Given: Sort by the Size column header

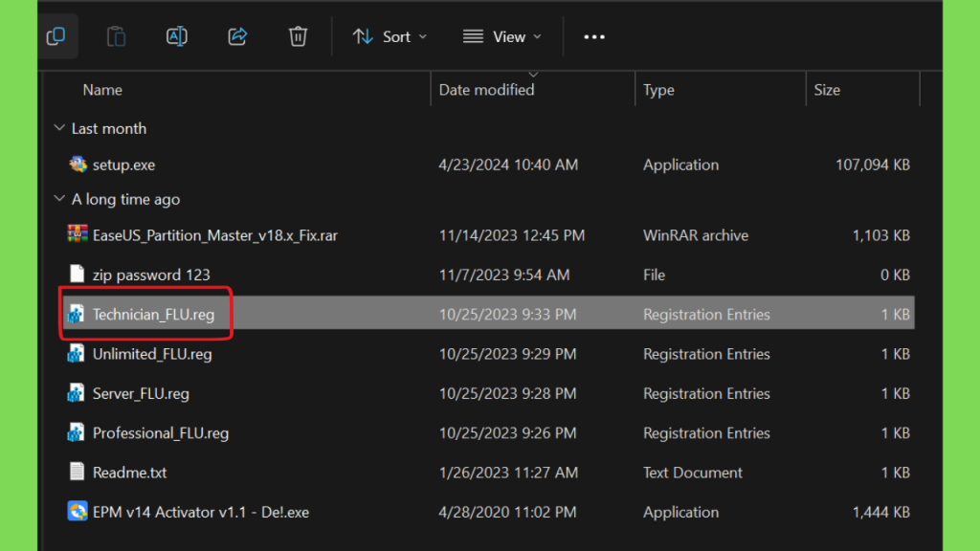Looking at the screenshot, I should coord(827,90).
